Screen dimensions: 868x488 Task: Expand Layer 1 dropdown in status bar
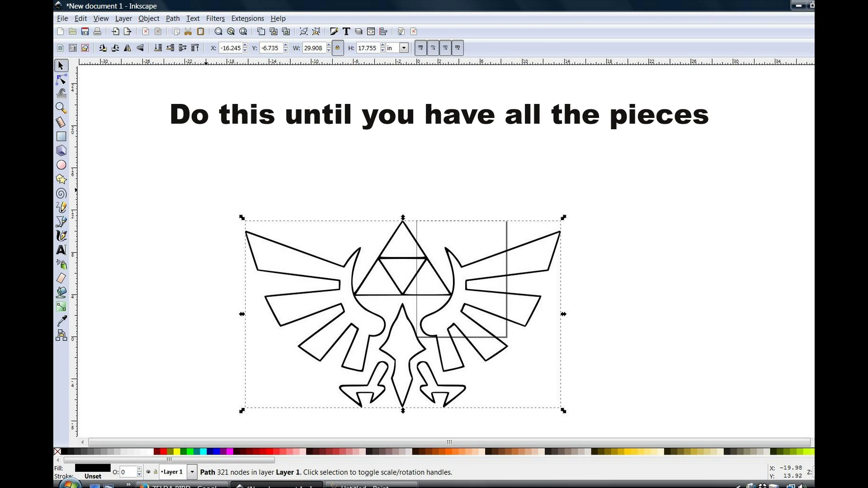point(192,472)
